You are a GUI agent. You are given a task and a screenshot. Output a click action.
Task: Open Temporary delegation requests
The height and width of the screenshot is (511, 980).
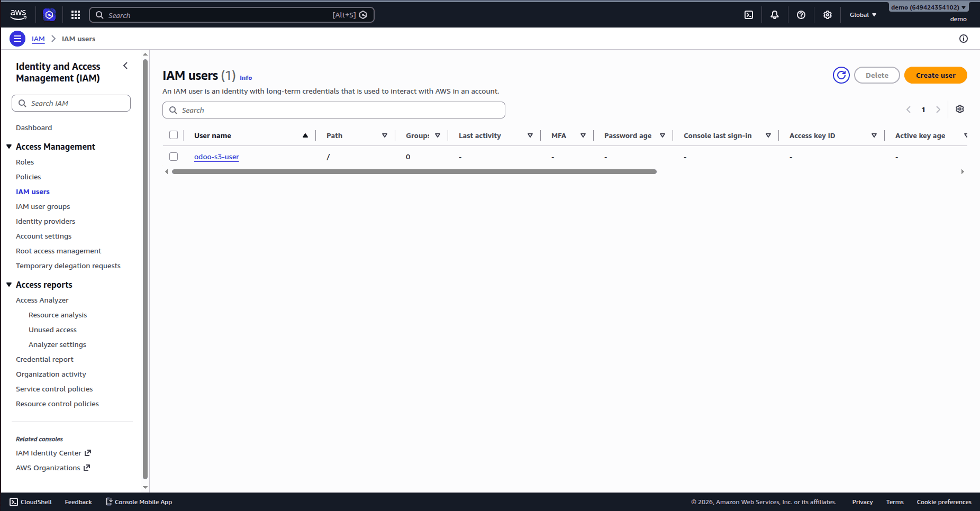[68, 266]
